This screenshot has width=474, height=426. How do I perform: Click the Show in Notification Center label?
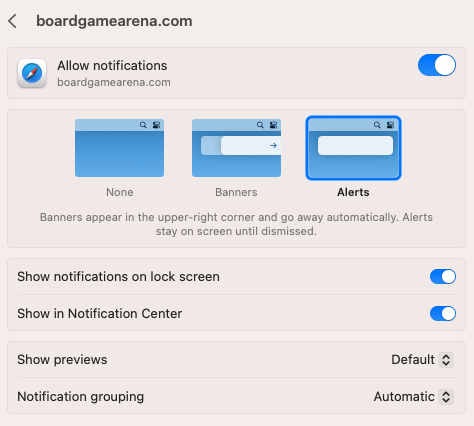(x=100, y=314)
